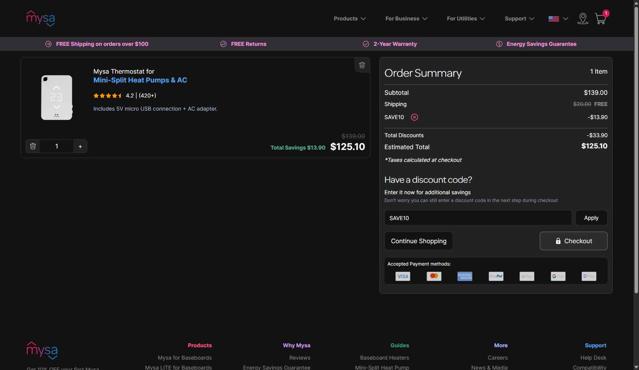Viewport: 639px width, 370px height.
Task: Increase quantity with plus button
Action: coord(80,146)
